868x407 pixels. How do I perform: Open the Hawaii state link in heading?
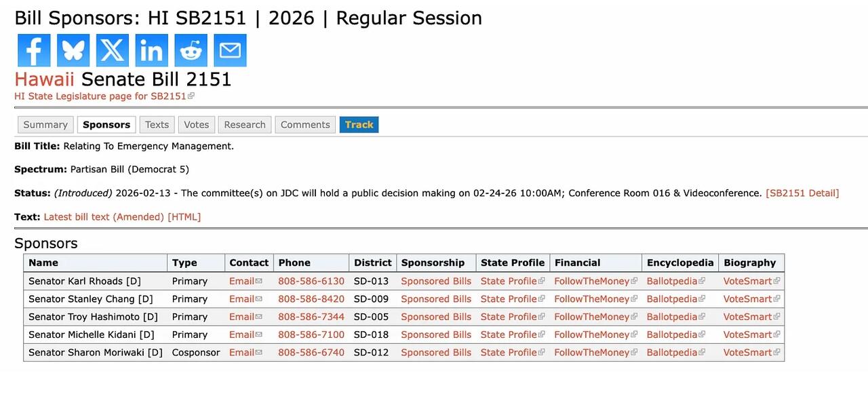[x=44, y=79]
